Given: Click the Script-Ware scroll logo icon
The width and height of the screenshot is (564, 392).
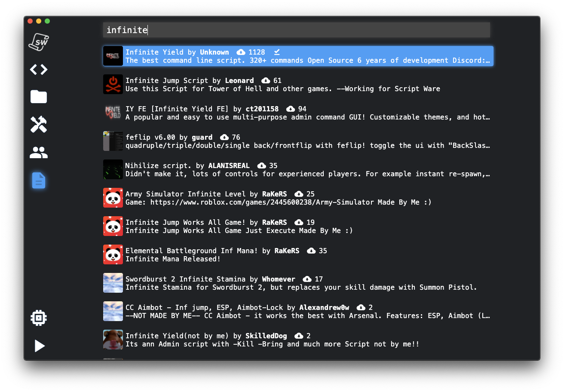Looking at the screenshot, I should pos(39,42).
